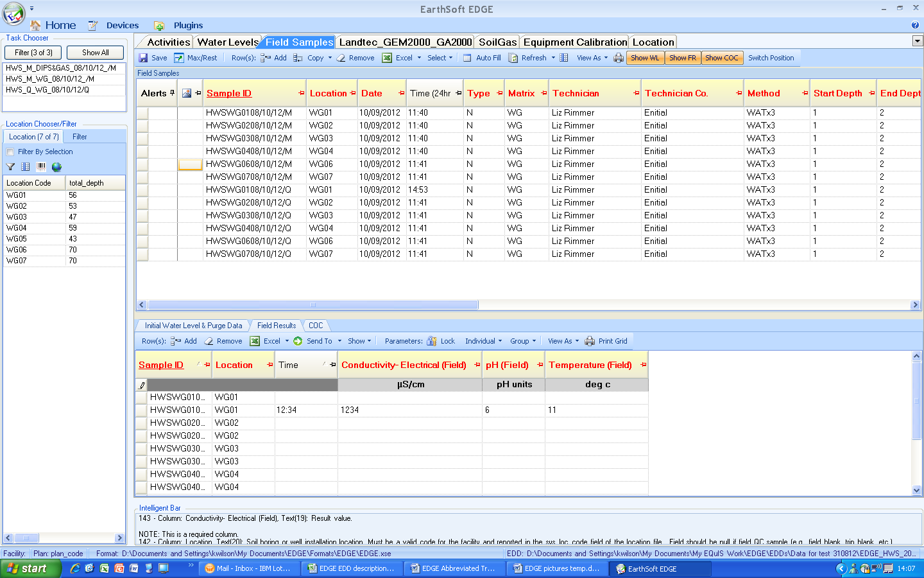Click the funnel filter icon in Location Chooser
Image resolution: width=924 pixels, height=578 pixels.
(x=10, y=167)
